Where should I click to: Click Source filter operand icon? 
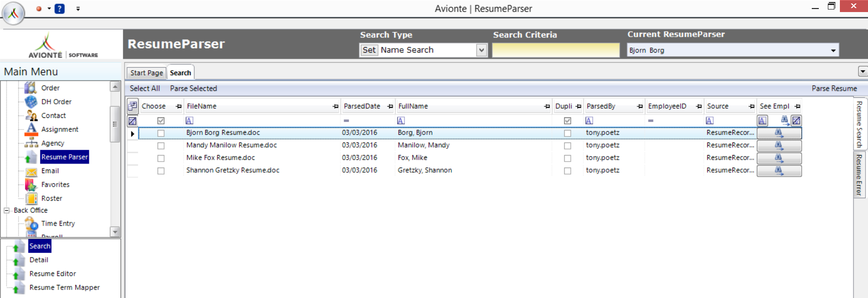(709, 120)
